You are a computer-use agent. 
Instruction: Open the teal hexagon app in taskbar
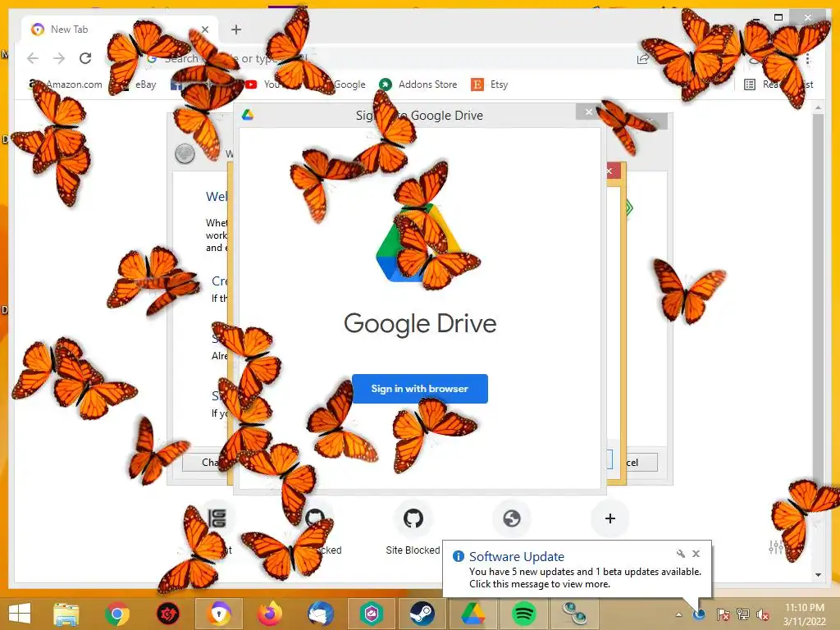pos(372,614)
